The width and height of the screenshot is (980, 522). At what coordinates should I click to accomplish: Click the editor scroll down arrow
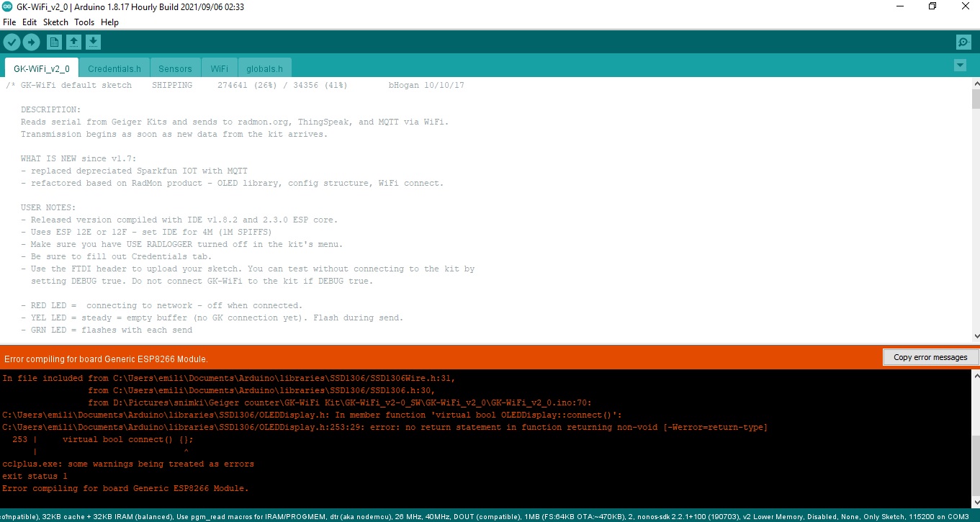click(976, 336)
